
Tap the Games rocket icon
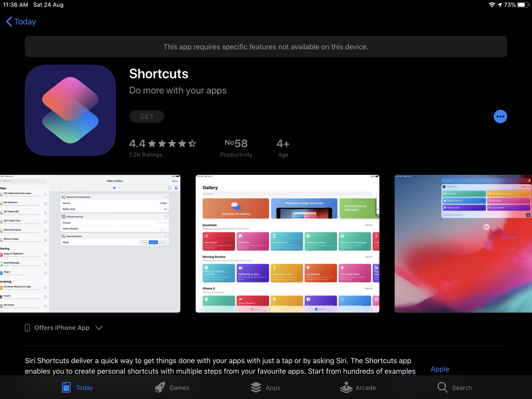(160, 388)
